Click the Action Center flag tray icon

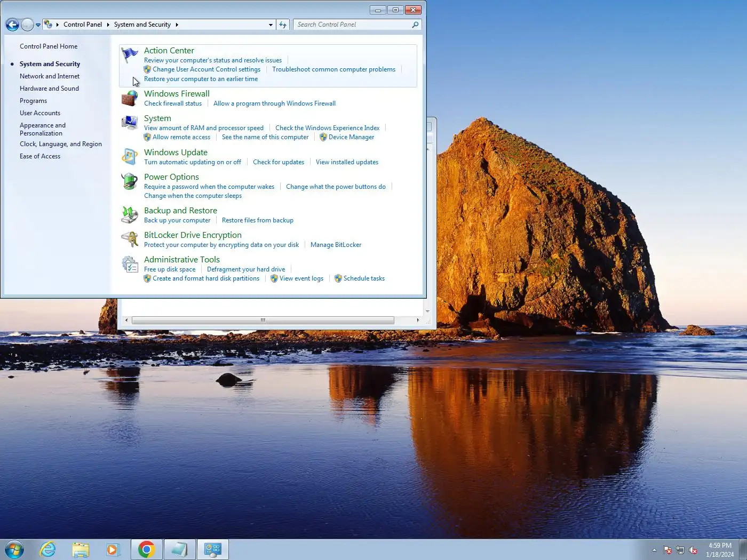point(667,550)
